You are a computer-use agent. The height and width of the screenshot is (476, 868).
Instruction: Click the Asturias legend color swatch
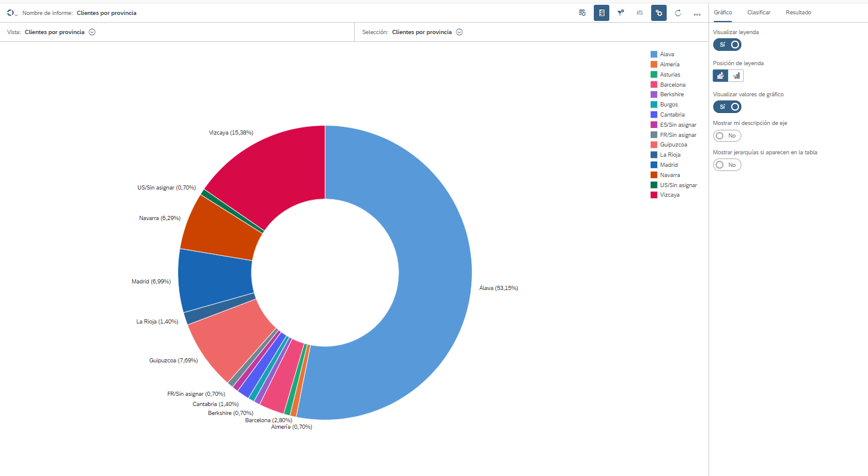(x=654, y=75)
